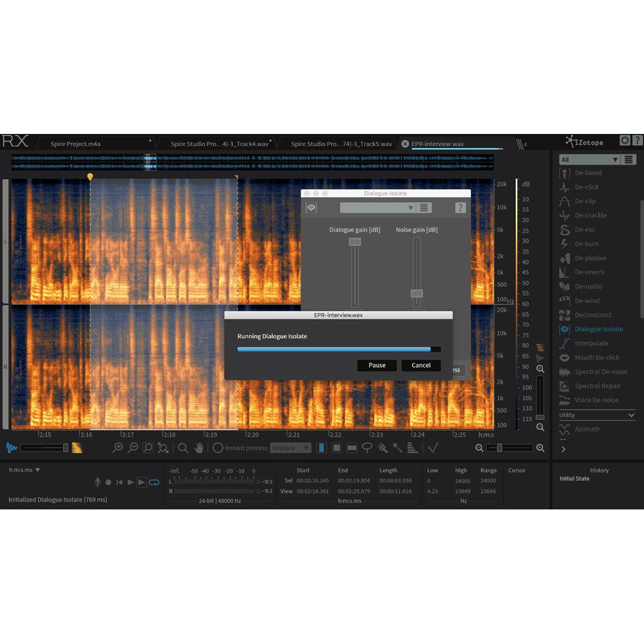This screenshot has width=644, height=644.
Task: Toggle loop playback mode
Action: point(153,481)
